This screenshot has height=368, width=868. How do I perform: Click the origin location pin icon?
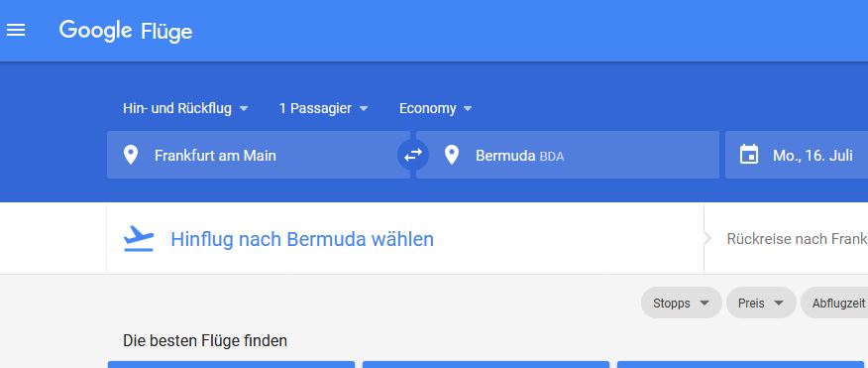131,155
